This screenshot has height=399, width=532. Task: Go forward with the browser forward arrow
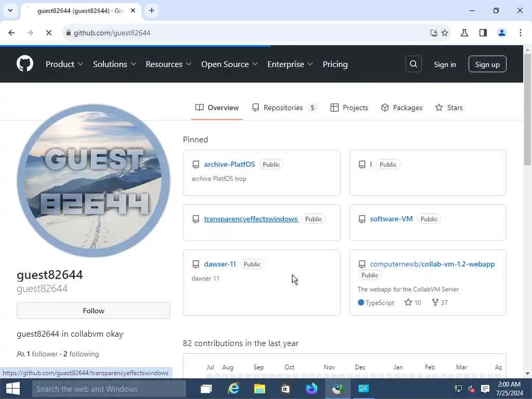[30, 33]
